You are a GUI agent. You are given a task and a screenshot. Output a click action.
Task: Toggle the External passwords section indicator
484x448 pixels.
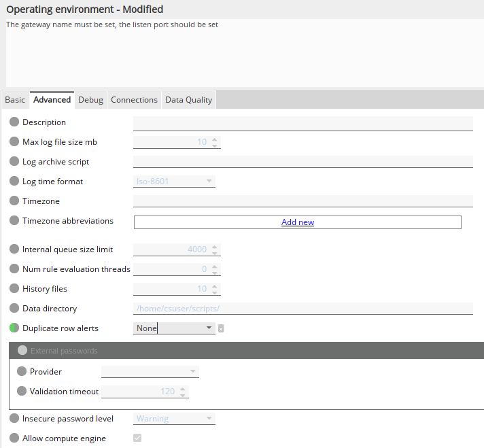[22, 351]
